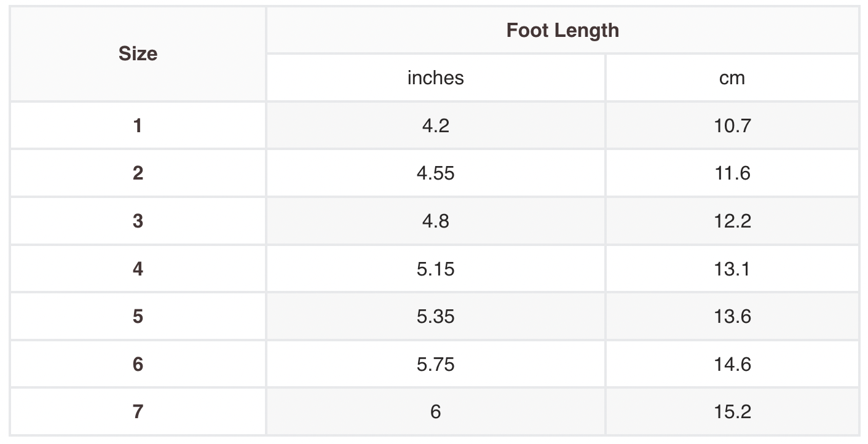The image size is (868, 444).
Task: Select the 11.6 cm value
Action: pyautogui.click(x=732, y=173)
